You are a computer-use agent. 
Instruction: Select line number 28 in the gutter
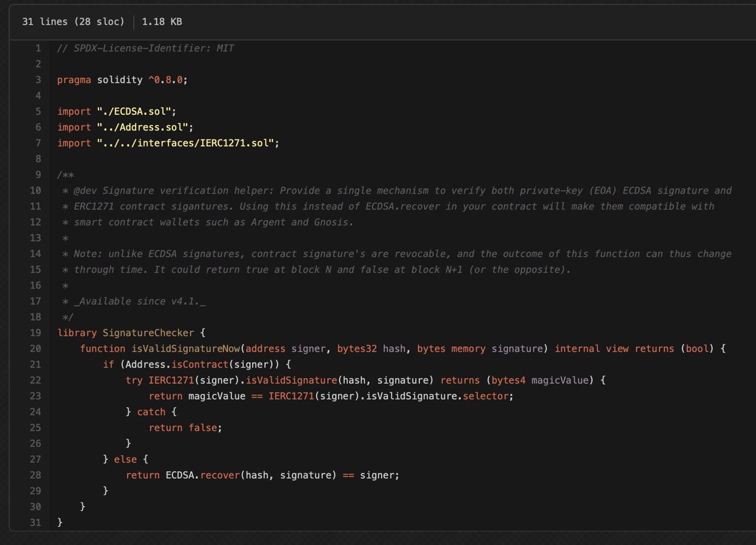[35, 475]
